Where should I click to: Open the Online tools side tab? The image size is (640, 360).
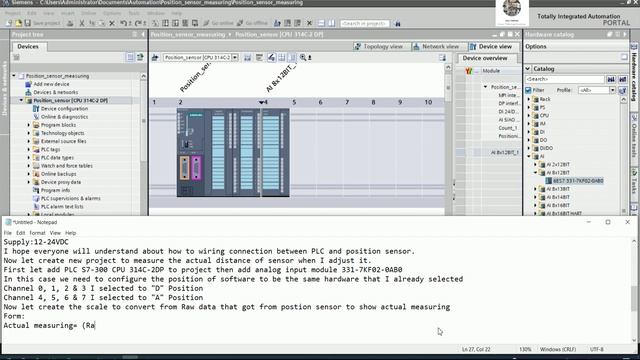coord(635,138)
